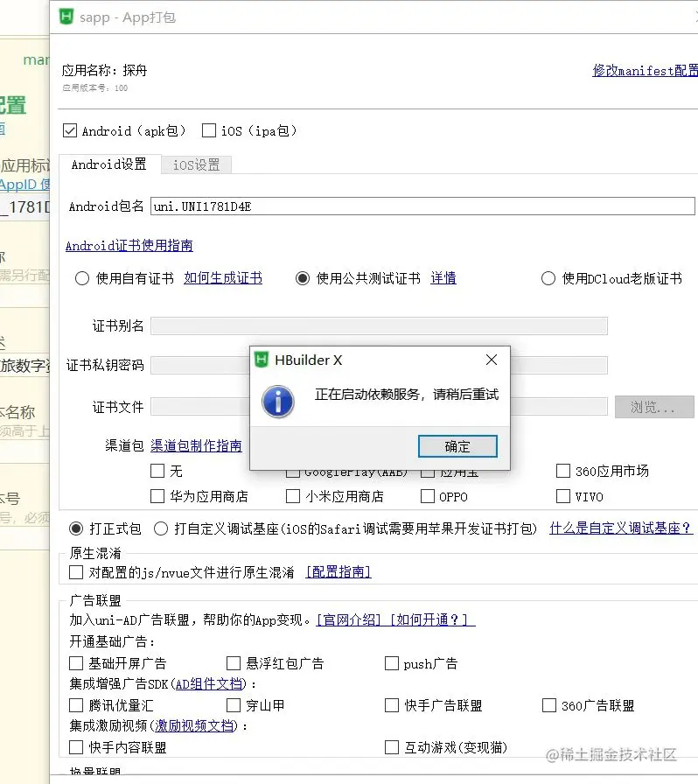The image size is (698, 784).
Task: Check the VIVO channel checkbox
Action: [563, 496]
